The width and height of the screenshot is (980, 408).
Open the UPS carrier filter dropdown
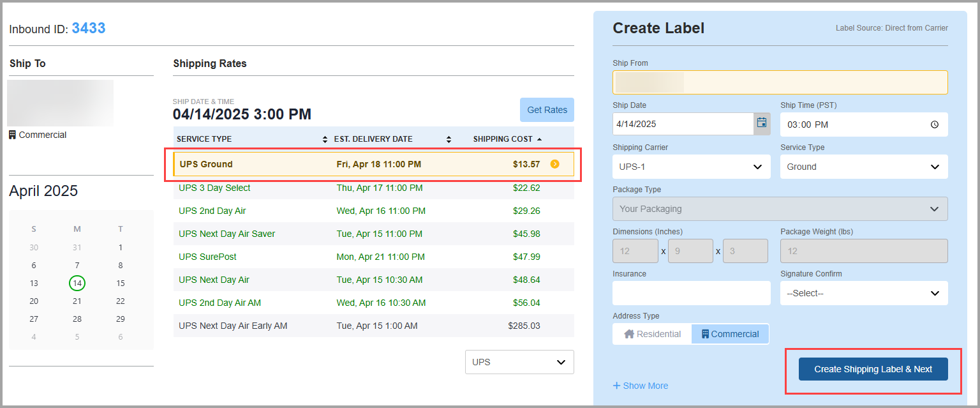pos(519,362)
